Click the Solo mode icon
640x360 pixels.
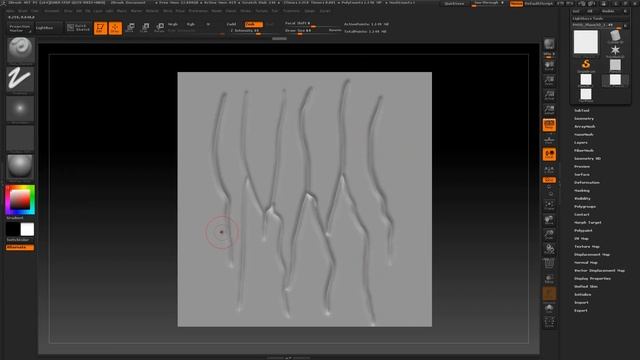point(549,308)
